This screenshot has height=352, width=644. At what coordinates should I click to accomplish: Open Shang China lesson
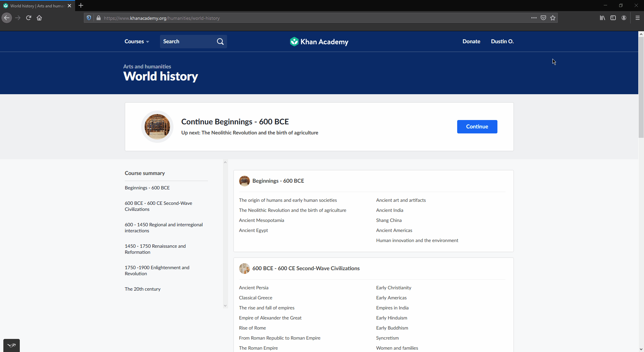[389, 220]
